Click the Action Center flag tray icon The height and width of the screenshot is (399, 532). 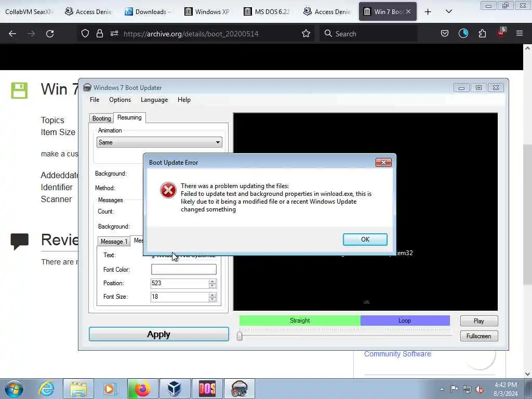pyautogui.click(x=454, y=389)
